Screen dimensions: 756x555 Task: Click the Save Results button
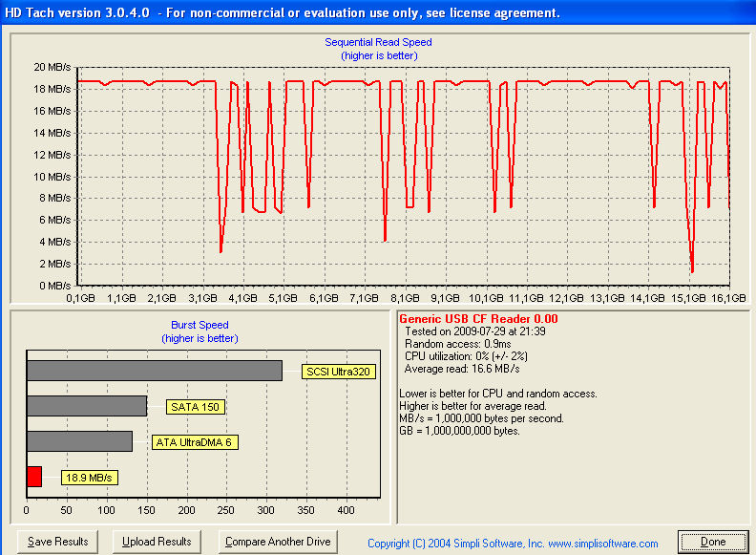(x=58, y=542)
